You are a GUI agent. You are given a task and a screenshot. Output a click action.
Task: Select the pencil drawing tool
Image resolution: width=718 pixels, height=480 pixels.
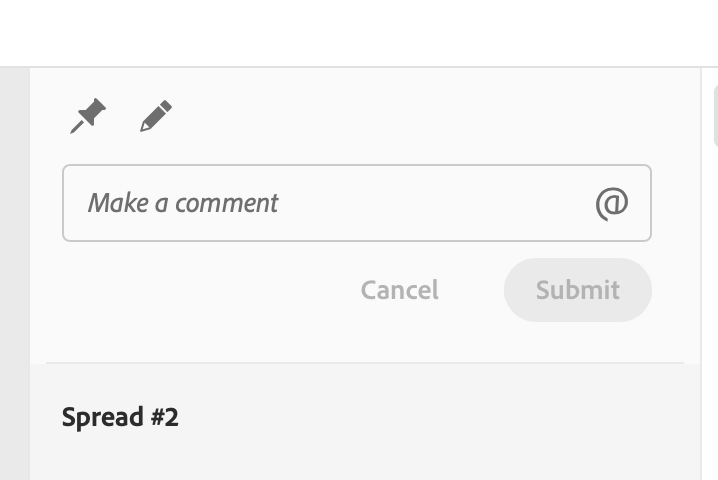[x=156, y=116]
